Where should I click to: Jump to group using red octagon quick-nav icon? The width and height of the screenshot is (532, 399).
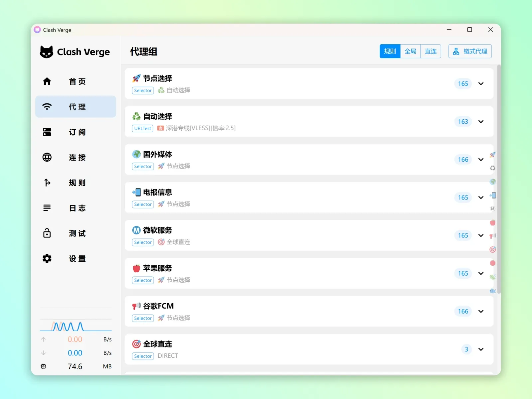coord(492,263)
